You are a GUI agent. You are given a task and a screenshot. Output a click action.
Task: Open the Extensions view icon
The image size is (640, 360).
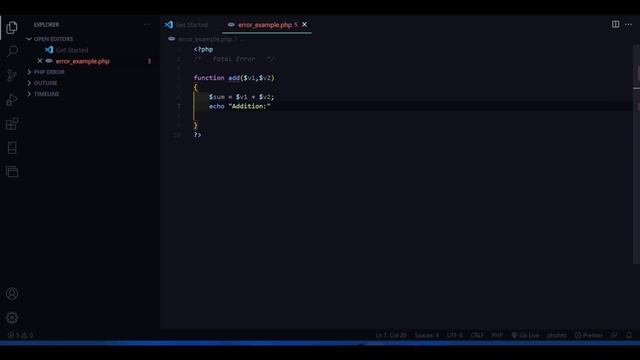click(x=12, y=124)
